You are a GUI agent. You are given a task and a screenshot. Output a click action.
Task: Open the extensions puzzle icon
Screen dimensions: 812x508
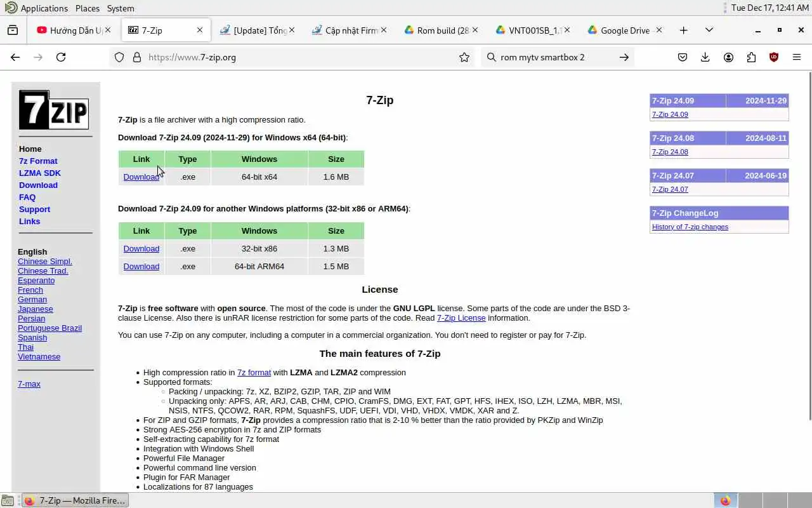751,57
